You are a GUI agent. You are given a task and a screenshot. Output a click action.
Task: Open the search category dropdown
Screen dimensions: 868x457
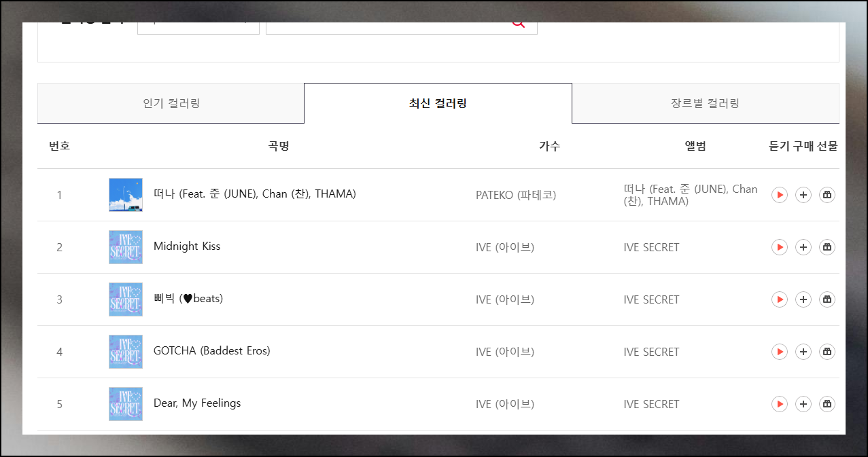(198, 28)
